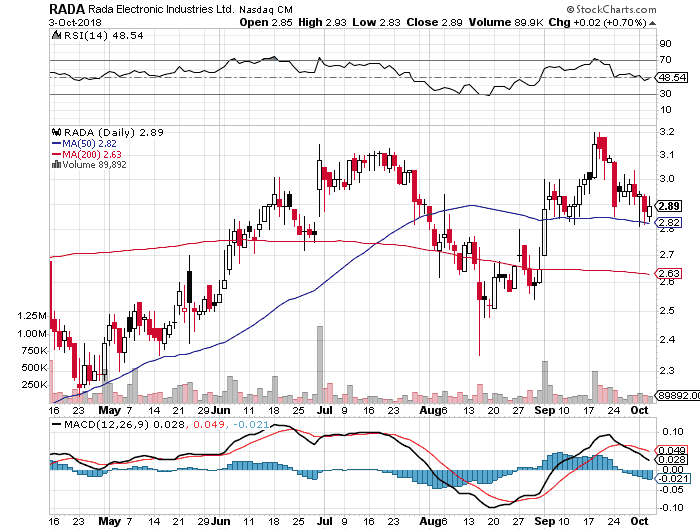
Task: Click the 2.82 MA(50) axis marker
Action: (x=668, y=222)
